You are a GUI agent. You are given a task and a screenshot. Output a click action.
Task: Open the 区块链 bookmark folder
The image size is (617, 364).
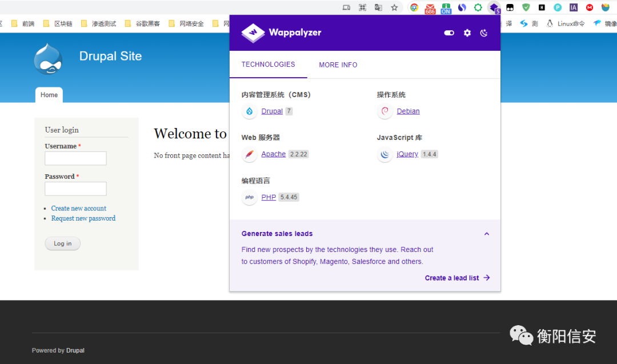[58, 23]
